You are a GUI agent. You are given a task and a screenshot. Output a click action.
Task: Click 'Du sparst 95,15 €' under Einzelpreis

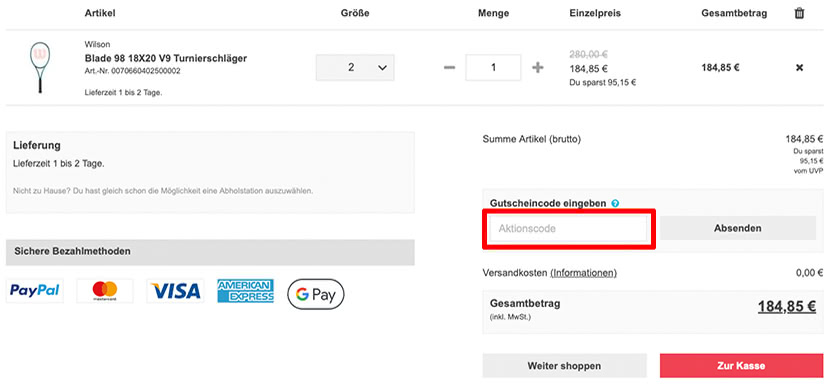(x=603, y=82)
